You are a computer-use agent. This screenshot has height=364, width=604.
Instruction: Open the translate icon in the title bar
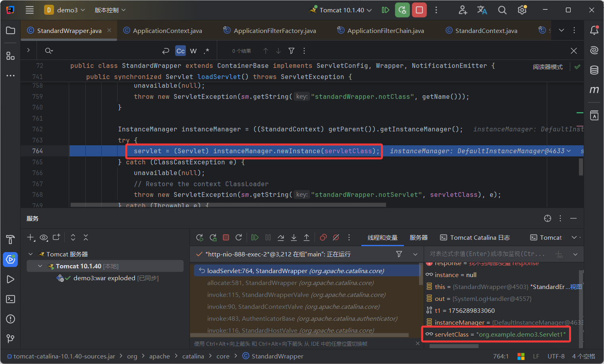(x=482, y=10)
